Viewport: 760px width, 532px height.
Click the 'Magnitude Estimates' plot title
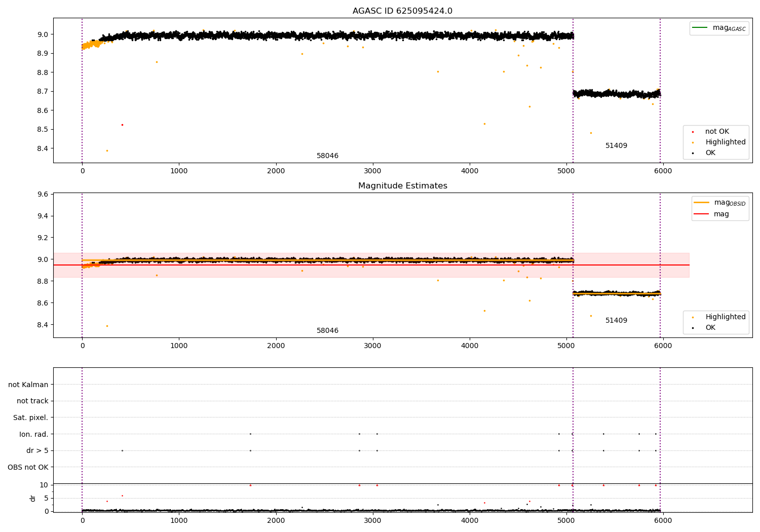pos(403,186)
